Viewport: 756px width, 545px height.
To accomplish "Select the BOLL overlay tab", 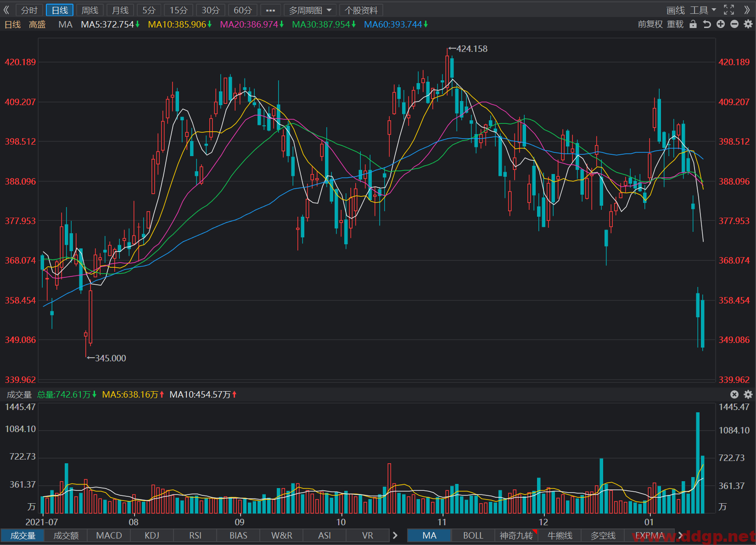I will pos(473,535).
